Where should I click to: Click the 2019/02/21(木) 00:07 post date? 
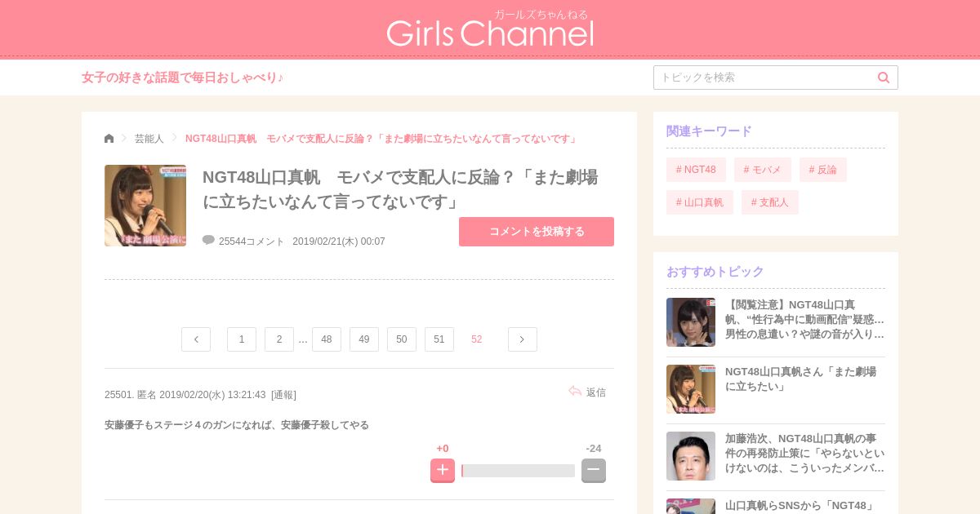click(339, 241)
